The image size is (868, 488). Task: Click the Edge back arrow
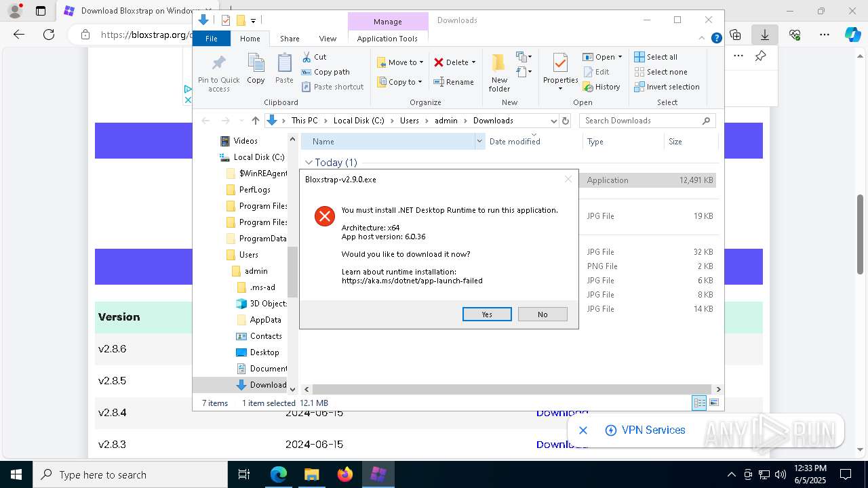coord(19,35)
